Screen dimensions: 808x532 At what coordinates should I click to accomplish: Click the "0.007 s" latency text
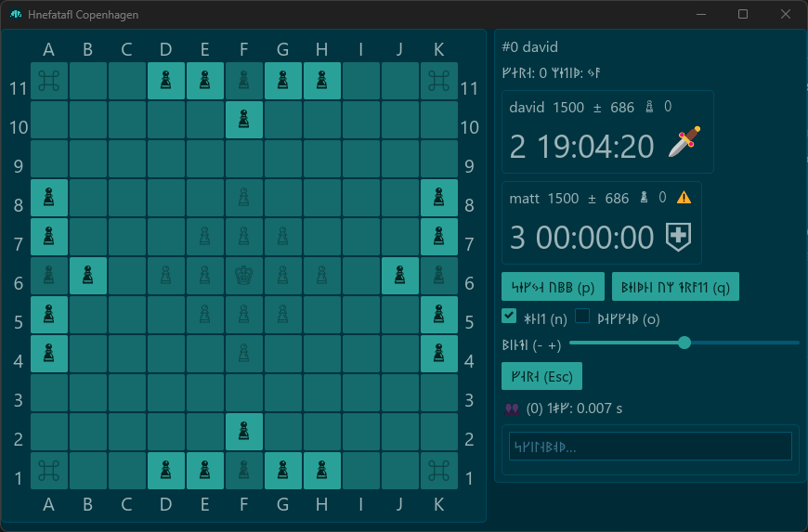tap(599, 409)
